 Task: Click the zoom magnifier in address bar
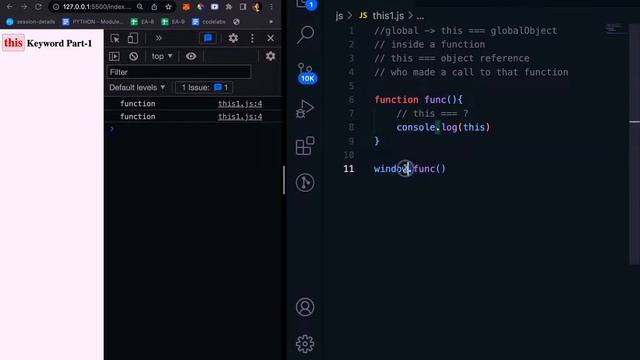(140, 7)
